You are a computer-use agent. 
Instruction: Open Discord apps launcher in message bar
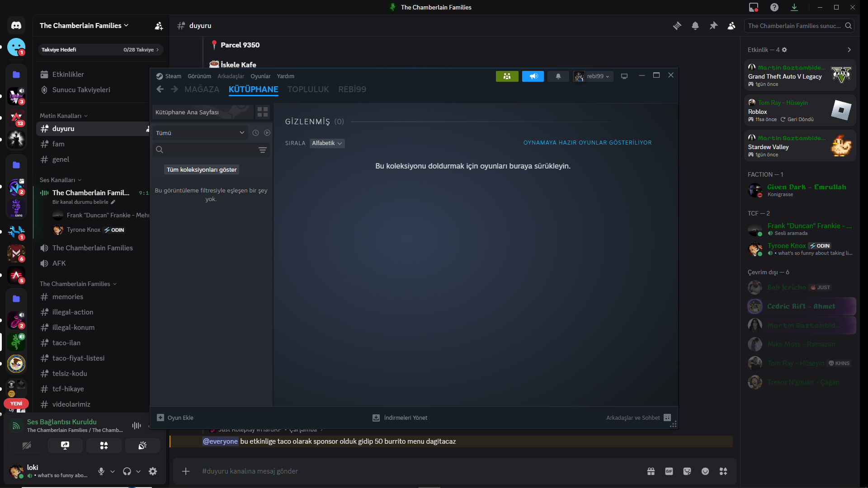pos(723,471)
